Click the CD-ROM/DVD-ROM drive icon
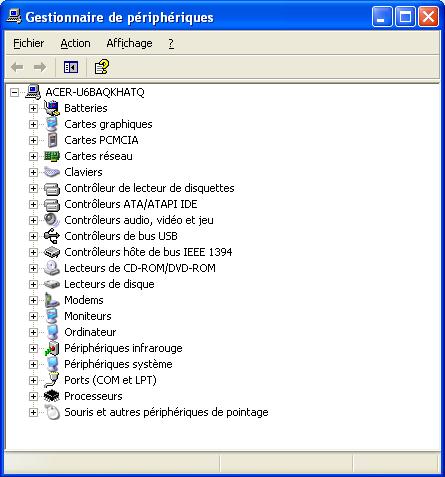Viewport: 445px width, 477px height. tap(52, 268)
